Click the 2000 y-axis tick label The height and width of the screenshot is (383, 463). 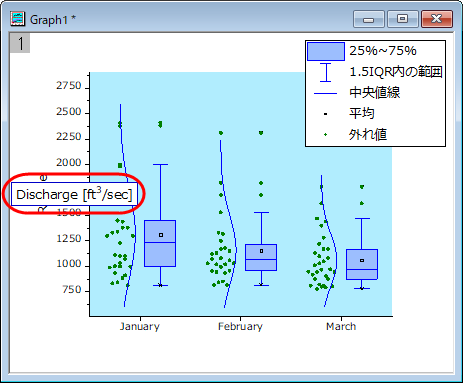(x=69, y=162)
